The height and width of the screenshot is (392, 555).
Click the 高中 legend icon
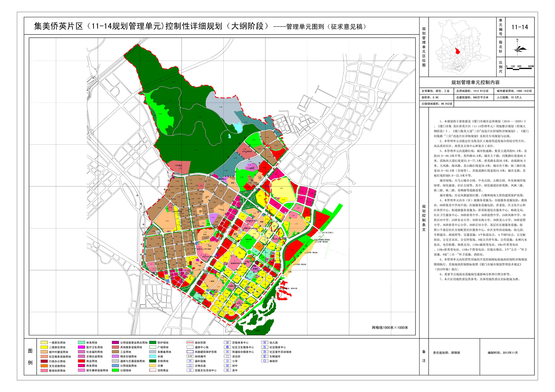point(227,370)
